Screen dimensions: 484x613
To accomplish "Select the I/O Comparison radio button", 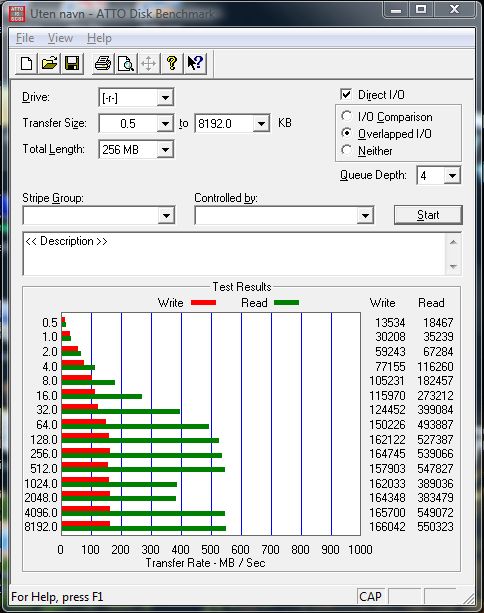I will [x=346, y=116].
